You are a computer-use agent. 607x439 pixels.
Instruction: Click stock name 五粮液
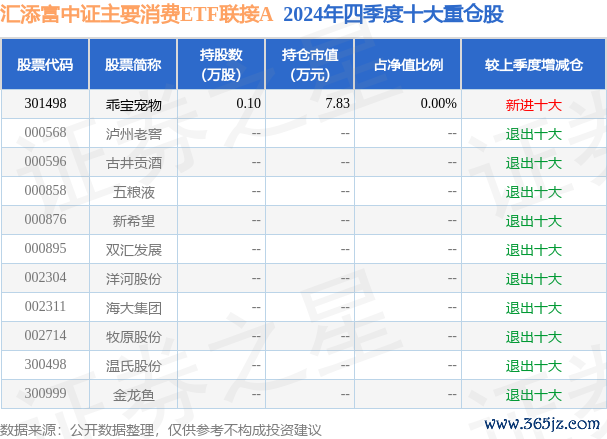click(134, 192)
